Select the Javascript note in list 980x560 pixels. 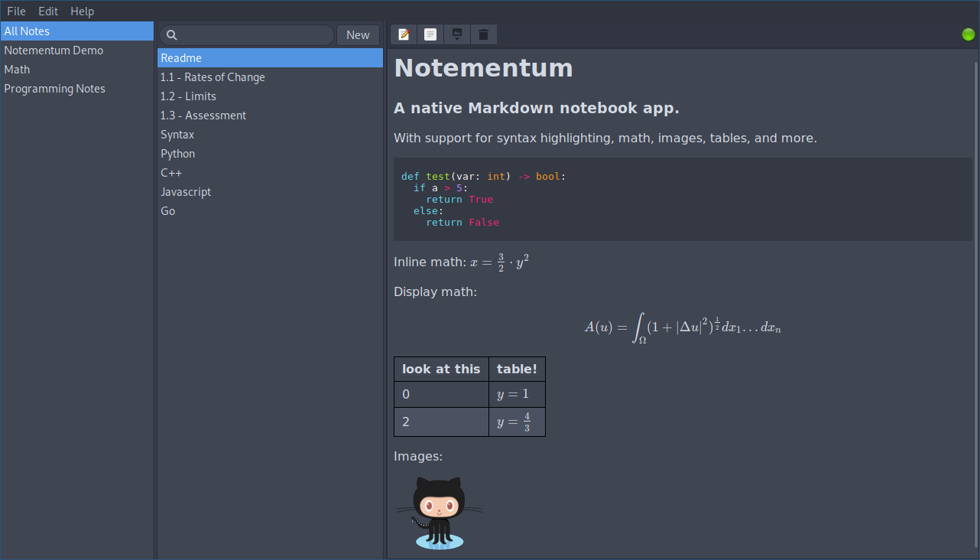point(186,192)
